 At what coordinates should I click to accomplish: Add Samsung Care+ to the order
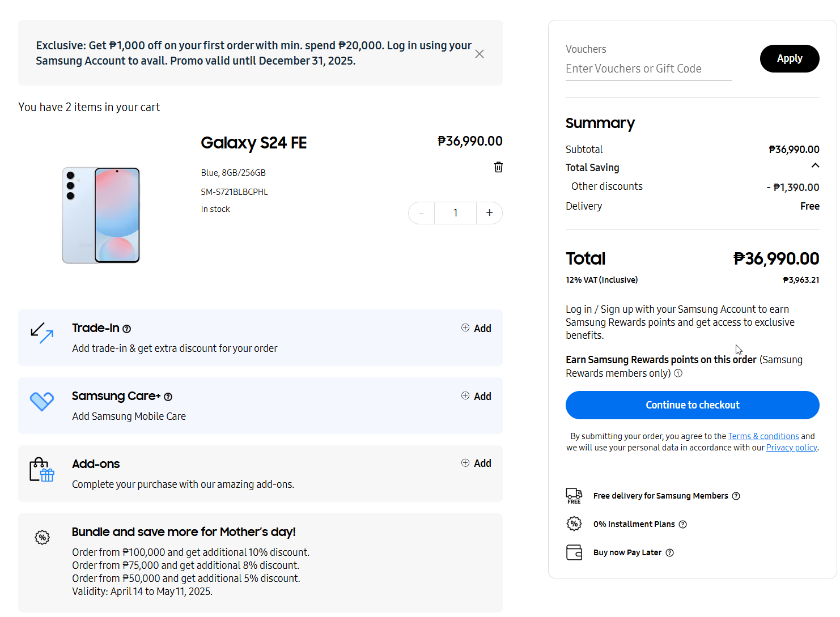(x=476, y=396)
